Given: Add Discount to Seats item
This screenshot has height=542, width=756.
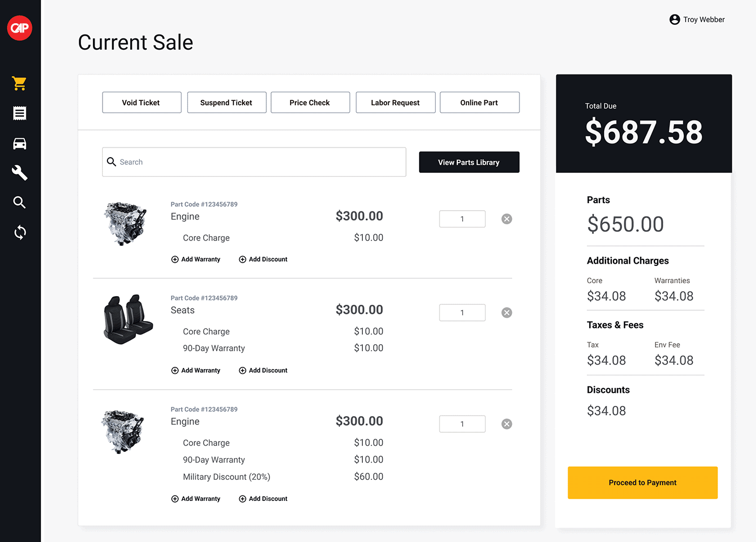Looking at the screenshot, I should click(x=263, y=371).
